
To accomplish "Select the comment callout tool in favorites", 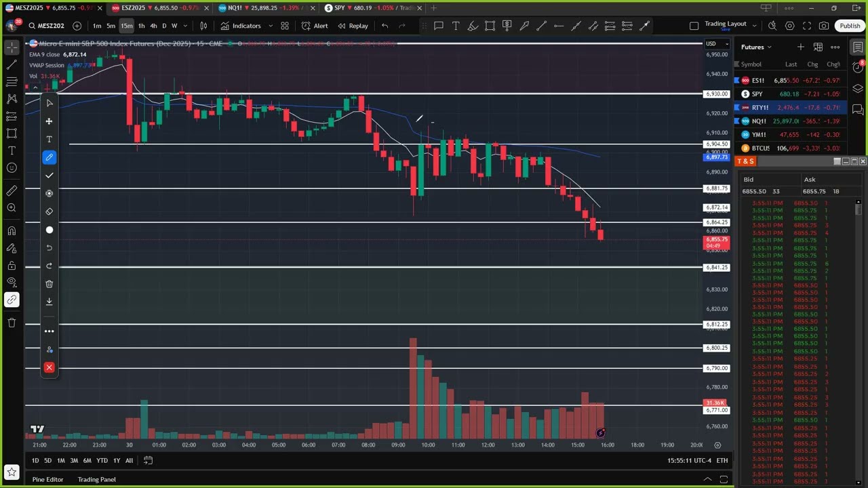I will tap(439, 26).
